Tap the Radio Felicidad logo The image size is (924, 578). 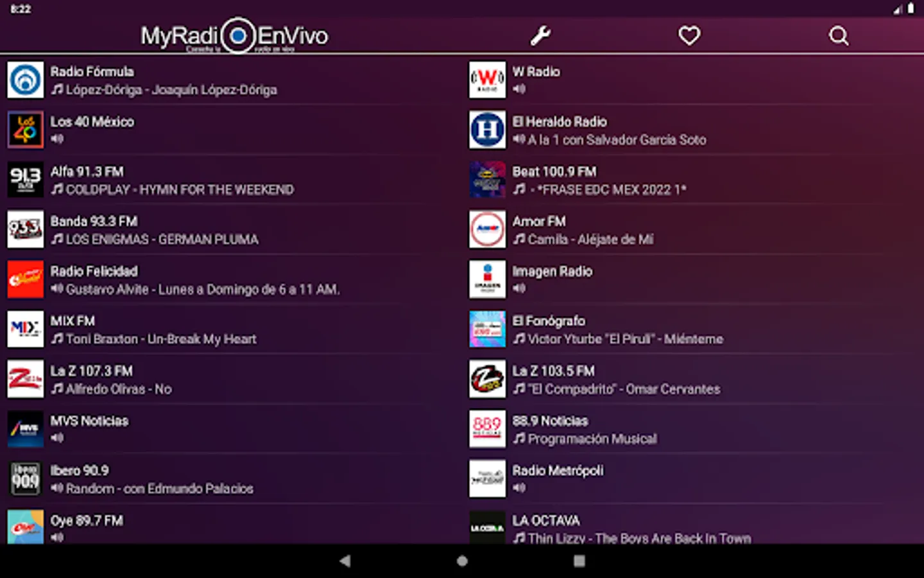point(26,279)
